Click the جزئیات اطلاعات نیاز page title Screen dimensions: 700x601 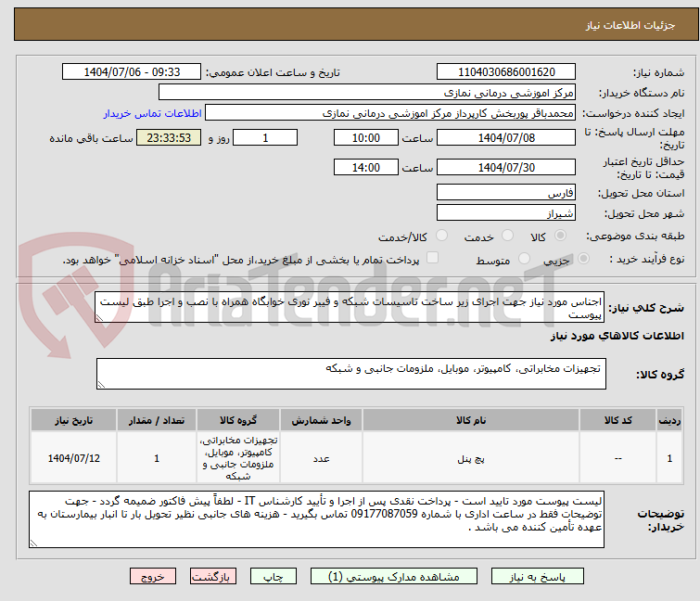click(630, 25)
